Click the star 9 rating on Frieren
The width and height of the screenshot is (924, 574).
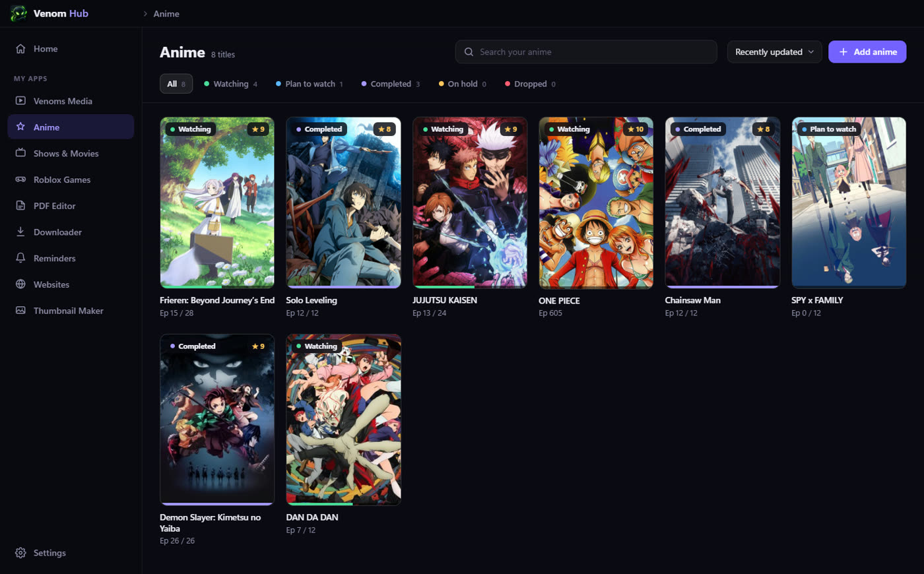coord(257,129)
